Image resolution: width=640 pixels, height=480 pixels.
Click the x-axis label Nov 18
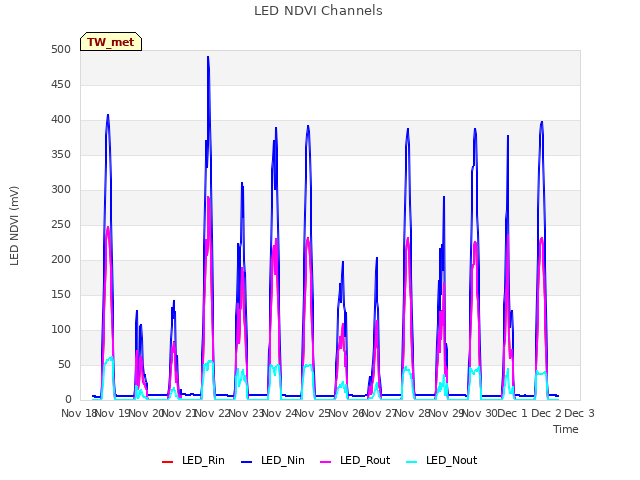(x=79, y=413)
